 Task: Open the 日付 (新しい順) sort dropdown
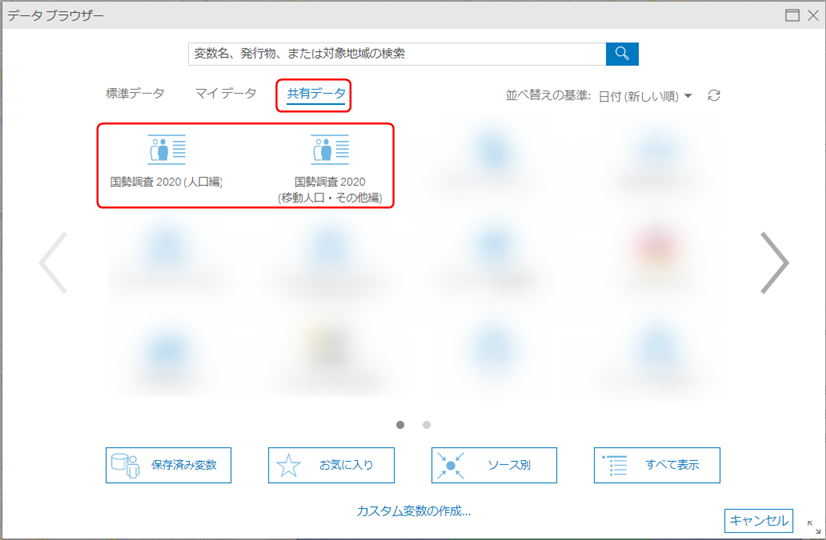tap(645, 96)
